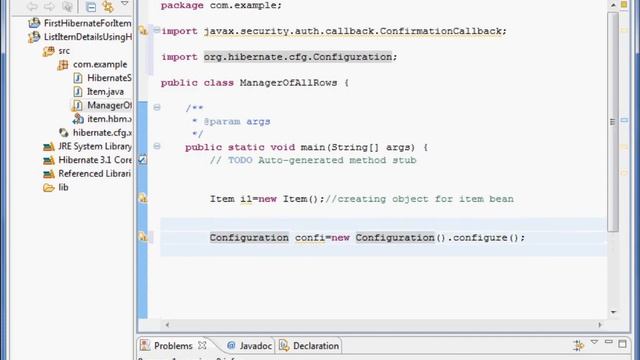Click highlighted org.hibernate.cfg.Configuration import text
Screen dimensions: 640x360
click(x=298, y=57)
